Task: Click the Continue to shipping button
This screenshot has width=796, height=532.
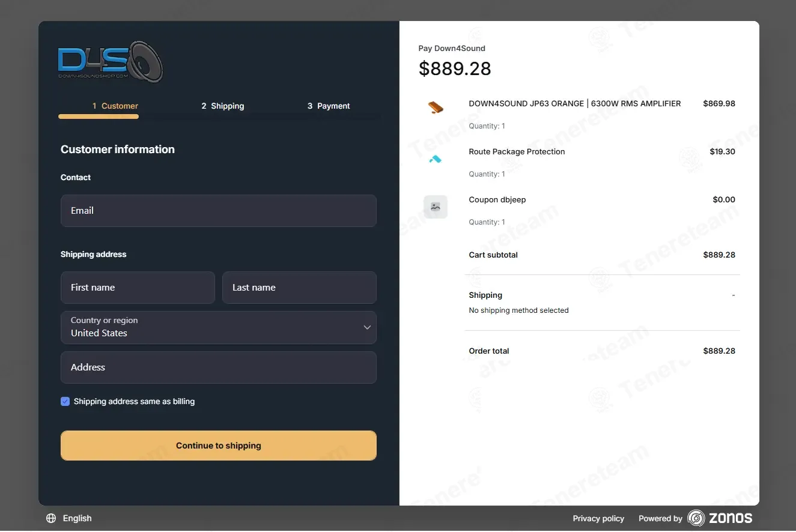Action: click(x=219, y=446)
